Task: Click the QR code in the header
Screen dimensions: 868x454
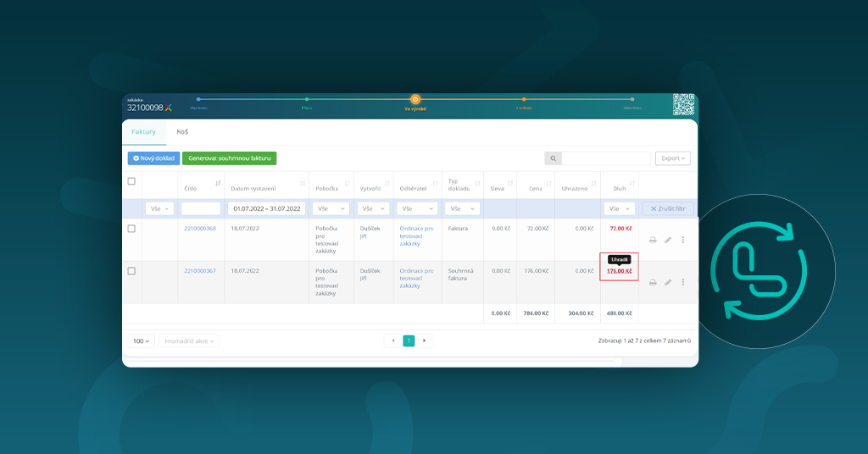Action: [684, 104]
